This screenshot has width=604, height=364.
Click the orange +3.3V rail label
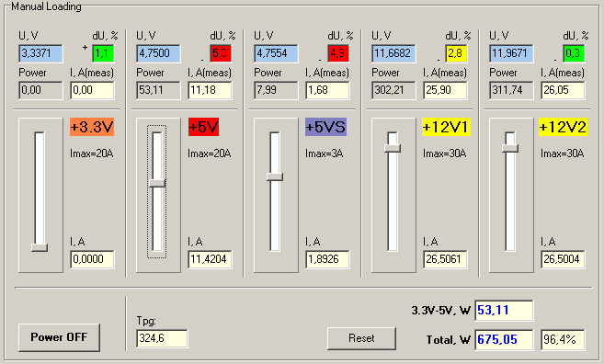[x=92, y=127]
